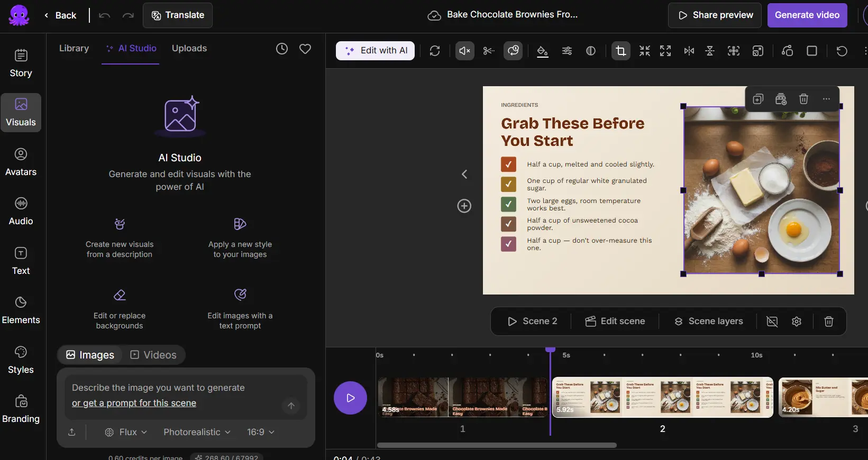Click the Generate video button
Image resolution: width=868 pixels, height=460 pixels.
click(x=807, y=15)
